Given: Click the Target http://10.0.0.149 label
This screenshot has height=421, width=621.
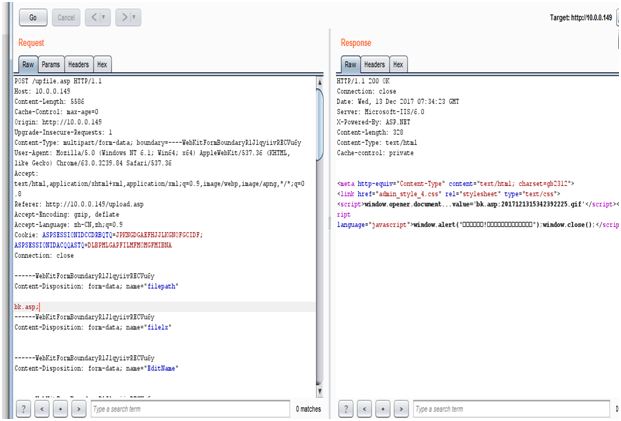Looking at the screenshot, I should (581, 17).
